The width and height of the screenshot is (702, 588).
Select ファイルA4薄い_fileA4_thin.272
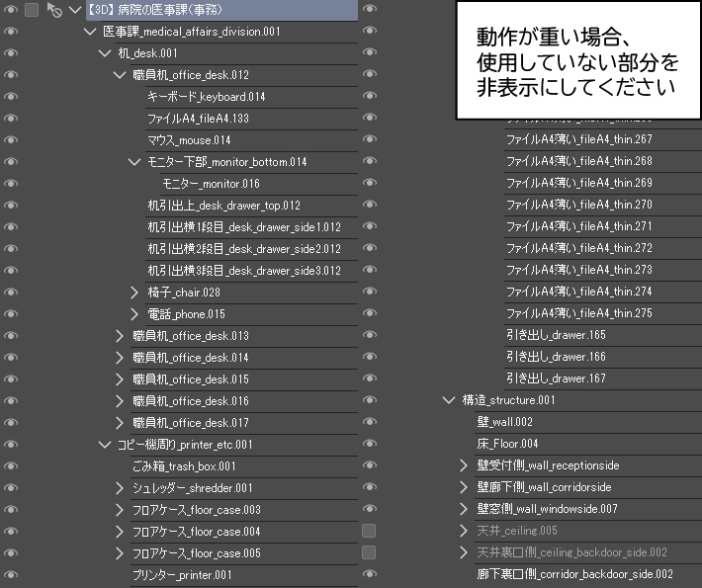pos(603,248)
